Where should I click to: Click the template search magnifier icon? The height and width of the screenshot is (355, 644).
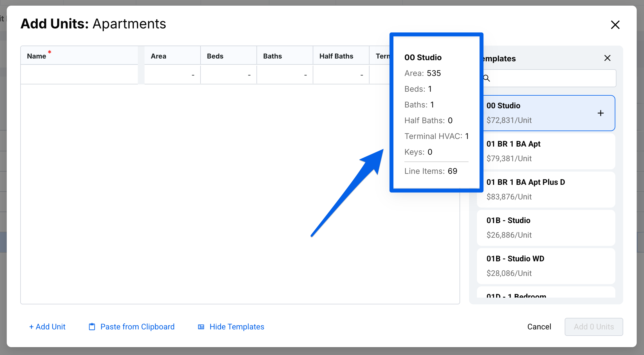click(487, 78)
